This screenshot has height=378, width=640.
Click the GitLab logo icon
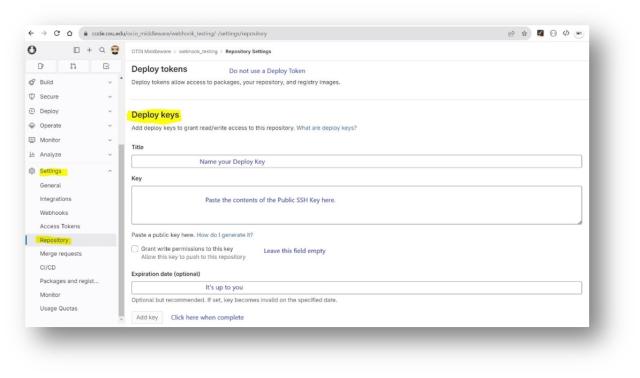coord(32,50)
